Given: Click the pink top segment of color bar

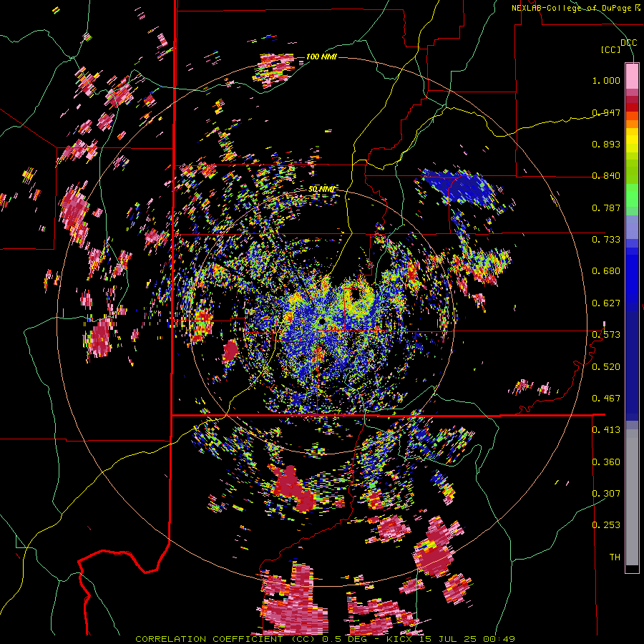Looking at the screenshot, I should [632, 76].
